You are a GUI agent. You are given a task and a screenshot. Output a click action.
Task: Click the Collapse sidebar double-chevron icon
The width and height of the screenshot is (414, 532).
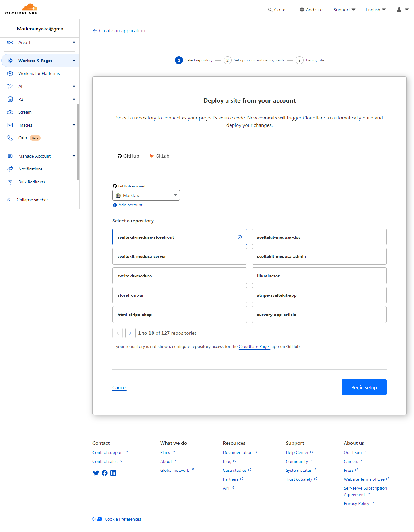point(9,200)
